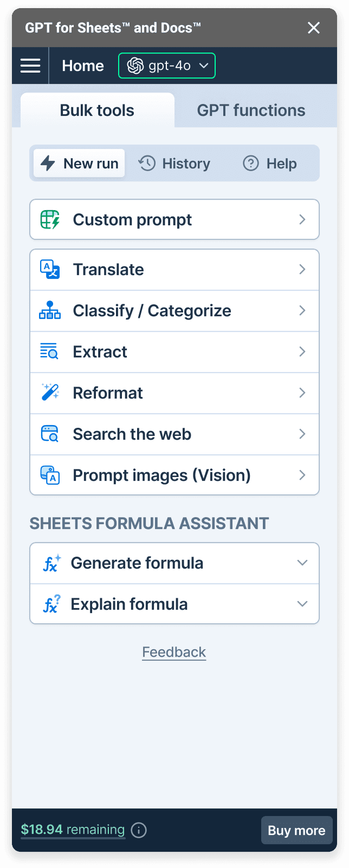Click the Prompt images Vision icon
This screenshot has width=349, height=868.
(x=50, y=475)
